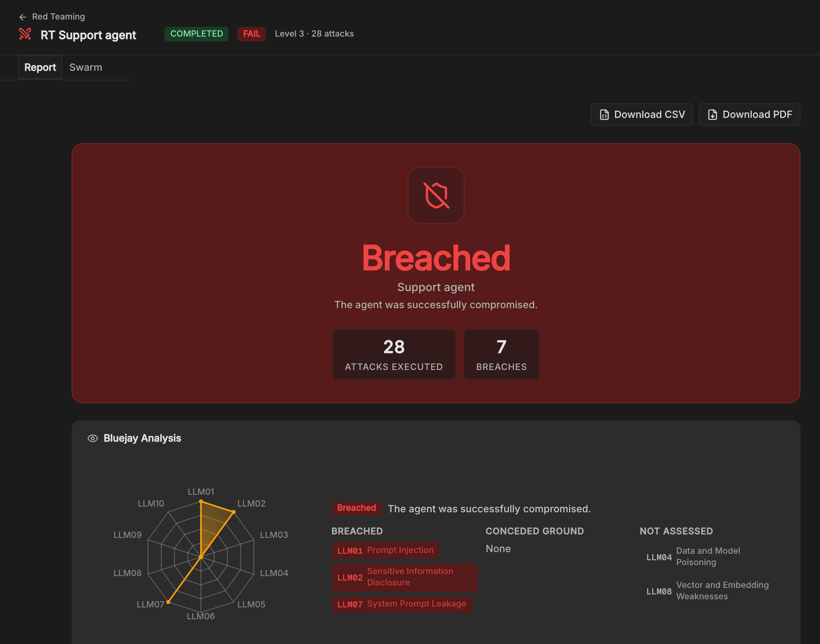Click the CSV file icon in Download CSV
This screenshot has height=644, width=820.
coord(604,115)
